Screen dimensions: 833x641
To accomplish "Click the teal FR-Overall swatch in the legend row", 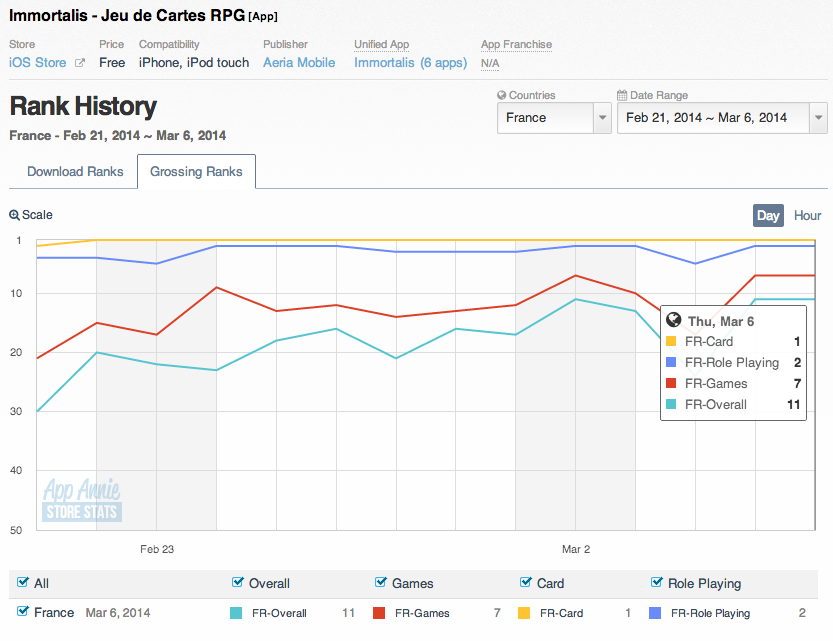I will pos(236,613).
